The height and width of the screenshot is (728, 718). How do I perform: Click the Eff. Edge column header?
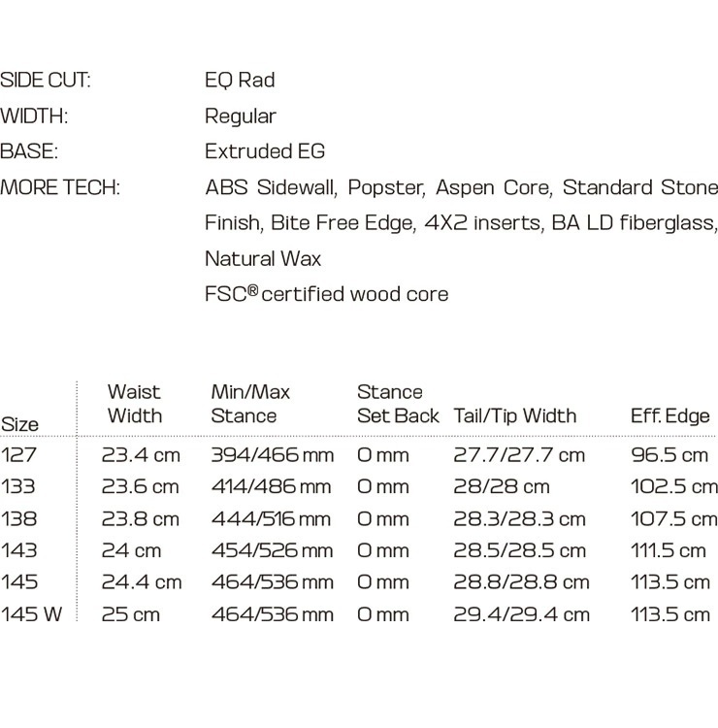670,415
